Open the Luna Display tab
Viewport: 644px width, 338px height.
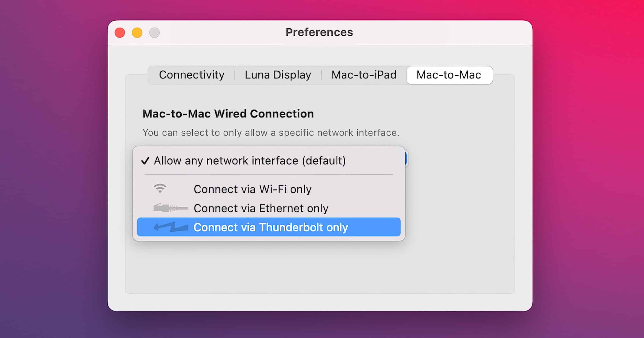pyautogui.click(x=278, y=75)
